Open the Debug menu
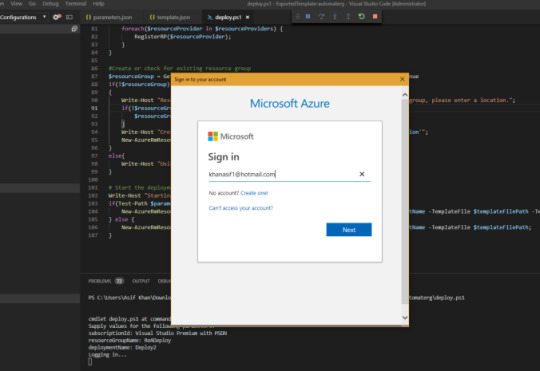Screen dimensions: 540x371 [x=51, y=4]
